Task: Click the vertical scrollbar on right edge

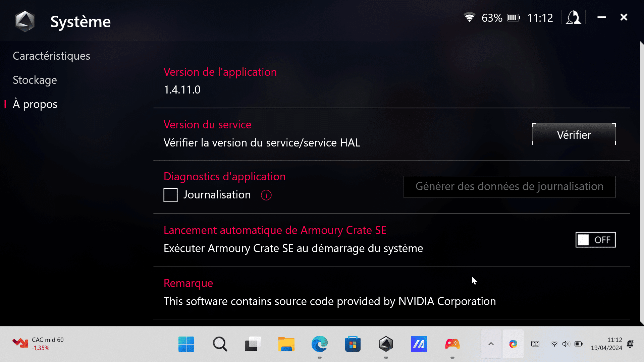Action: tap(642, 183)
